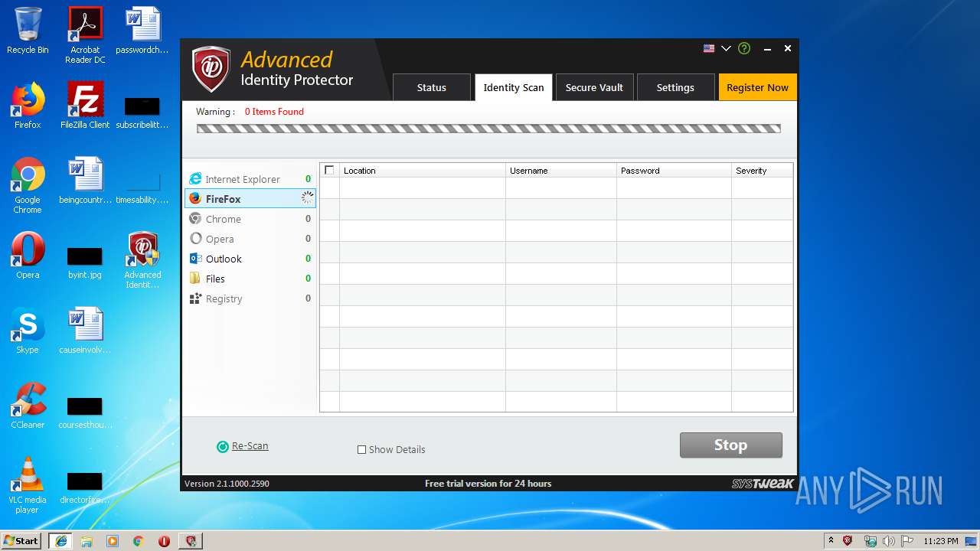
Task: Sort by Severity column header
Action: tap(762, 170)
